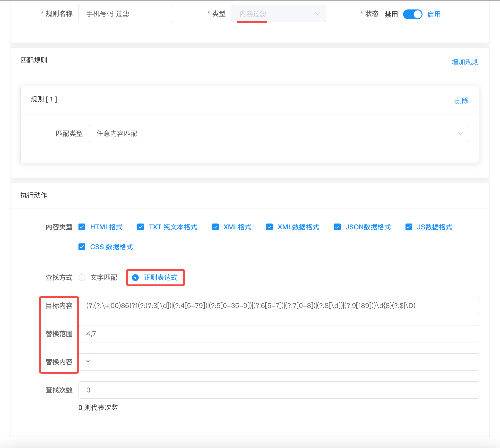Click the 删除 link for 规则 1
500x448 pixels.
tap(462, 100)
